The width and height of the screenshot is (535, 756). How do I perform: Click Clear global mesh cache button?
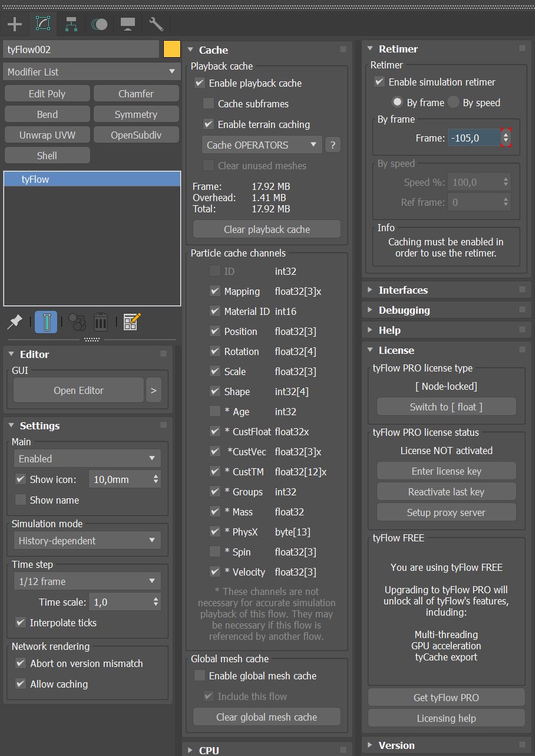coord(267,717)
